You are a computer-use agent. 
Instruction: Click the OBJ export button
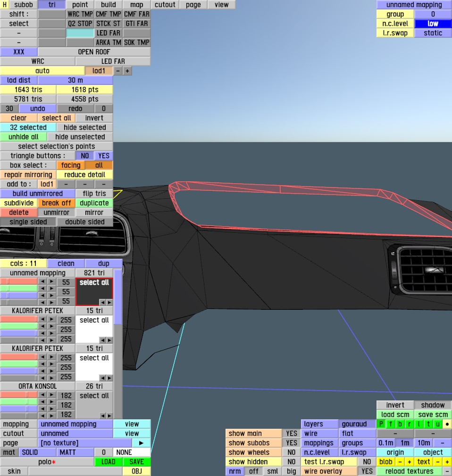(x=136, y=471)
